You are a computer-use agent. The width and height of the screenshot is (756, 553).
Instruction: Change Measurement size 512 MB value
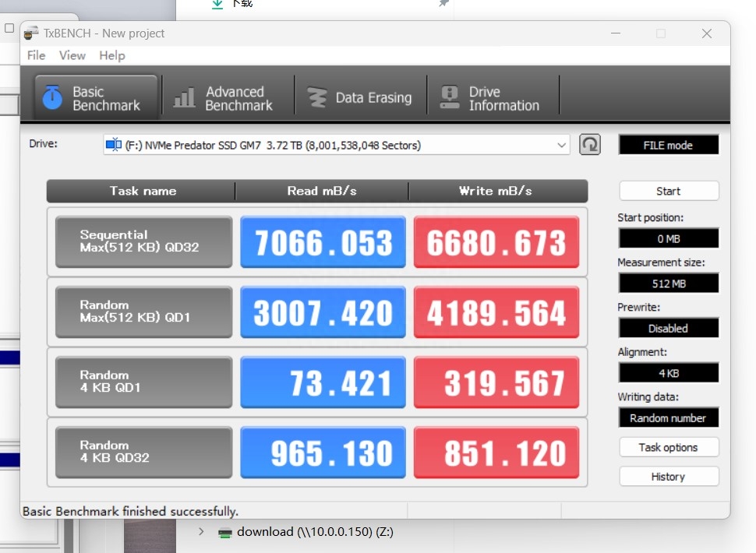tap(669, 284)
